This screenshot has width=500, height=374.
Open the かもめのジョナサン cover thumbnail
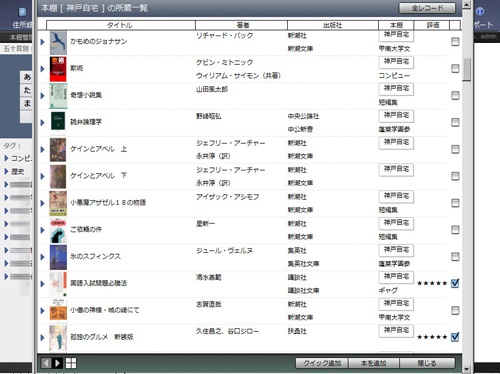pos(58,43)
